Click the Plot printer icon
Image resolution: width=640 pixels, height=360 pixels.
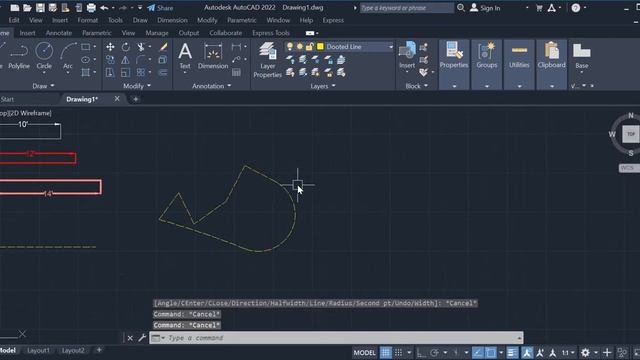point(91,8)
